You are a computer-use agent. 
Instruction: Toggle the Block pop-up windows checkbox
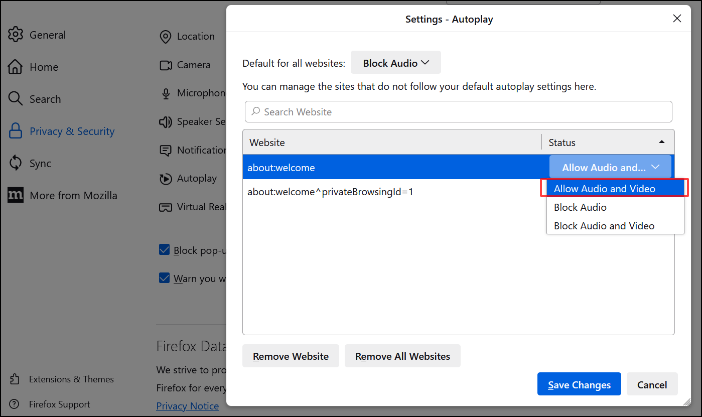point(165,250)
